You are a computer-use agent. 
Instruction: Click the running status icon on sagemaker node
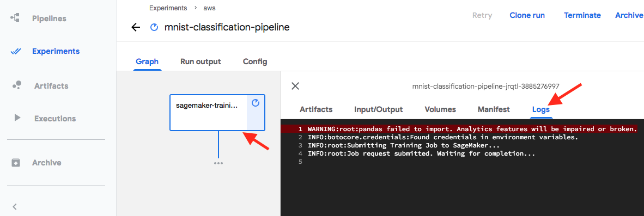(x=256, y=103)
